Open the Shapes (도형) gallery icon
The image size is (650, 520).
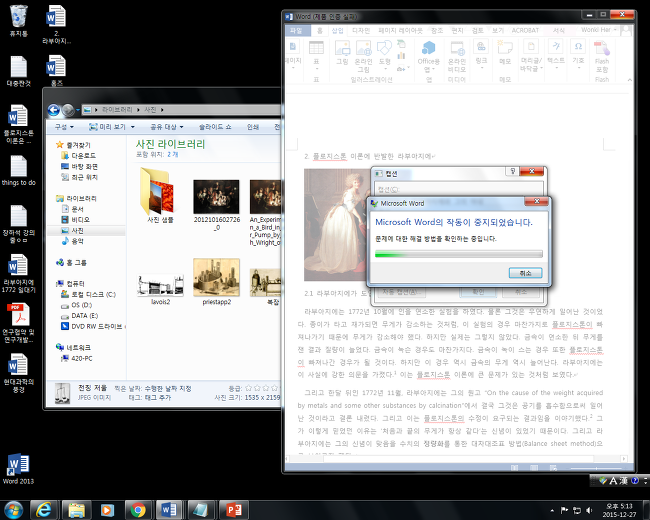tap(384, 48)
